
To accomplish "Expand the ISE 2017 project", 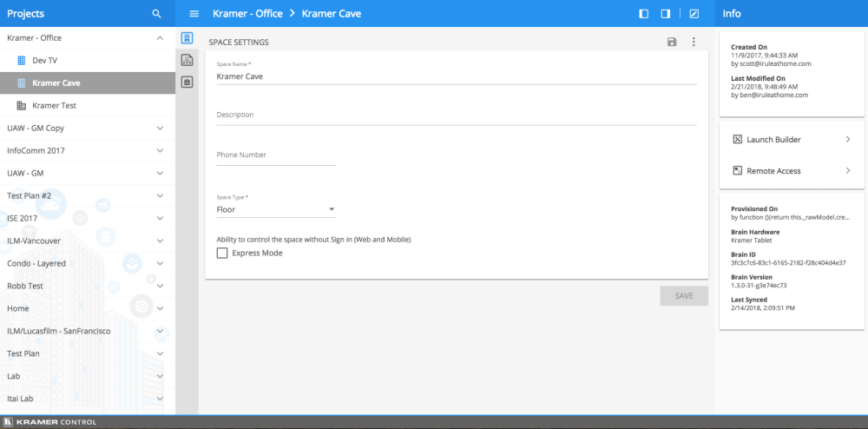I will click(x=160, y=218).
